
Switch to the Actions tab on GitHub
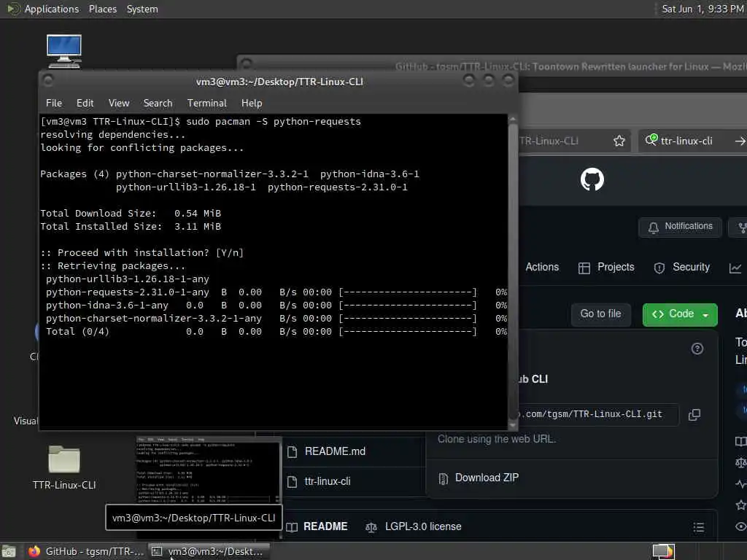[542, 267]
